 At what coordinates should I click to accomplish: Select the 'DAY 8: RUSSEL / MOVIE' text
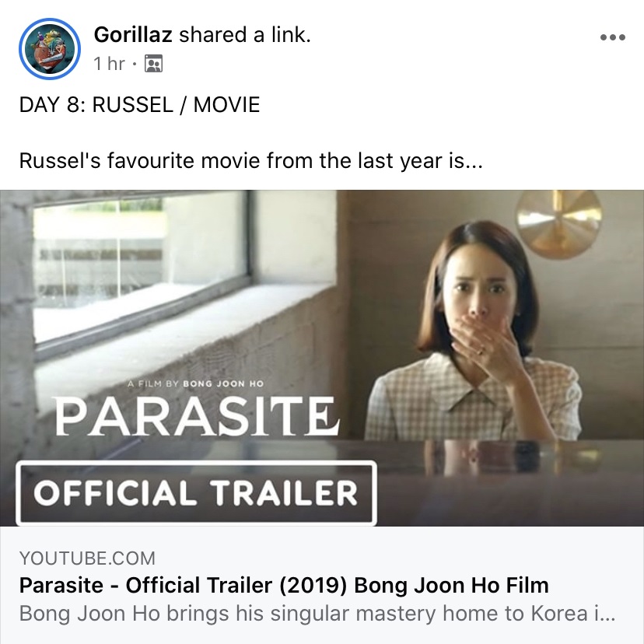click(x=140, y=104)
